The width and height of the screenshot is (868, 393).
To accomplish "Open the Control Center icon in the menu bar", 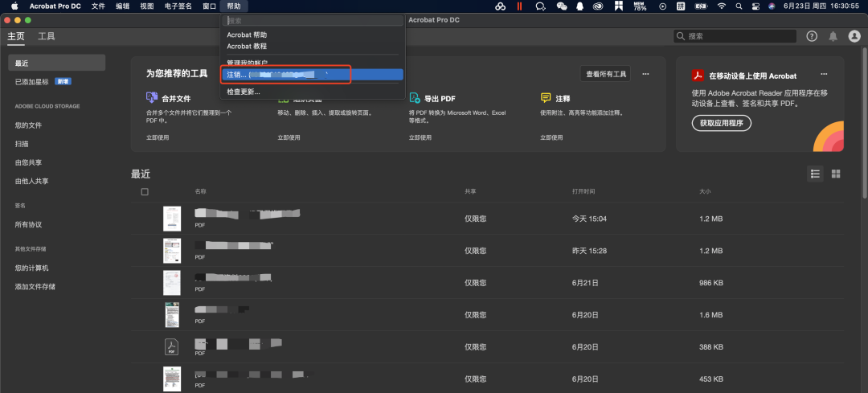I will [x=755, y=6].
